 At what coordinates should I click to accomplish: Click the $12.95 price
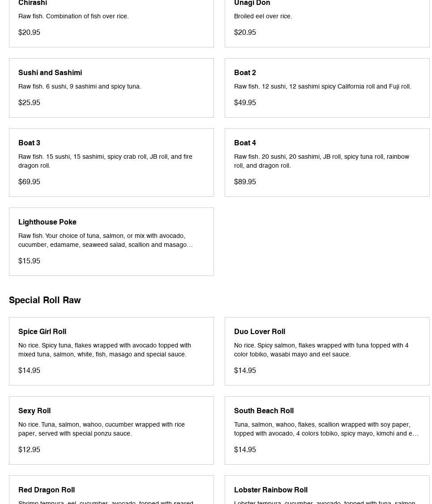pos(29,450)
